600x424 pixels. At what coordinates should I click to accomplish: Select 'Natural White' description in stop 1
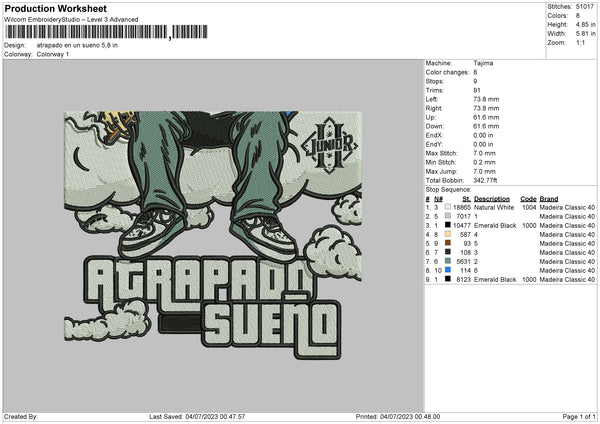[x=494, y=207]
